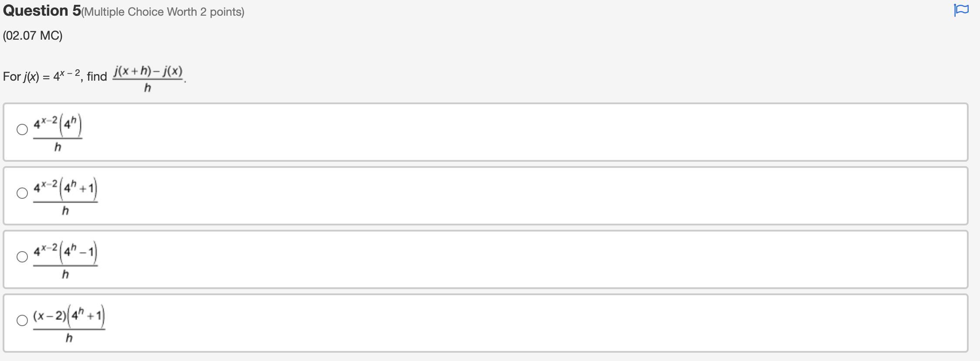Viewport: 980px width, 361px height.
Task: Click the second answer's formula with 4^h+1
Action: point(65,197)
